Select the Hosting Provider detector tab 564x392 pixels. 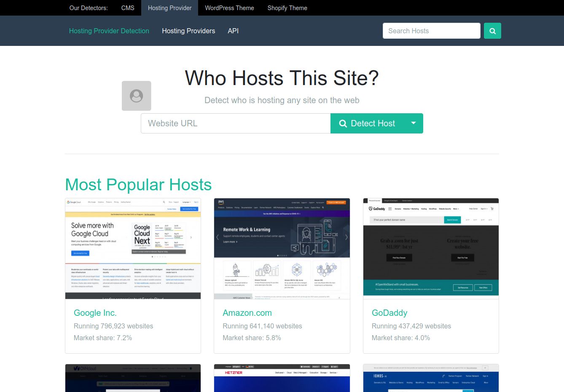pos(170,8)
